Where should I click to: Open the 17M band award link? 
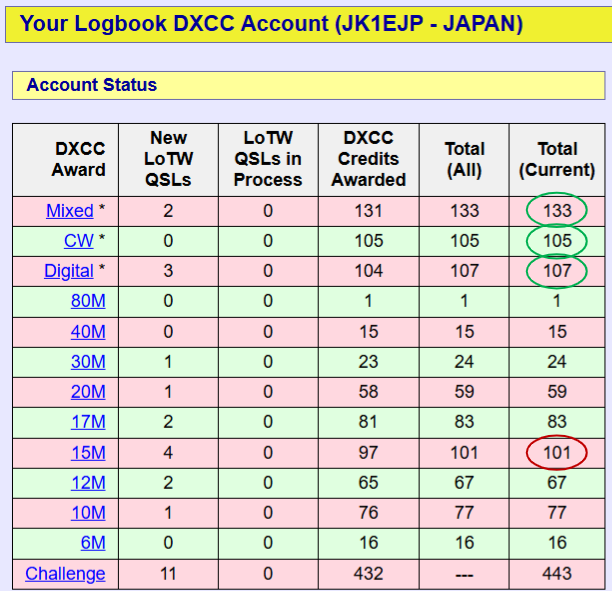[x=88, y=422]
